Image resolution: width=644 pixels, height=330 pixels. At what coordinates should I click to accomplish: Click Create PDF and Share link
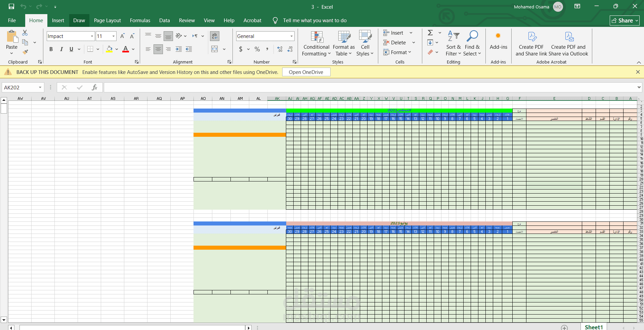click(x=531, y=43)
